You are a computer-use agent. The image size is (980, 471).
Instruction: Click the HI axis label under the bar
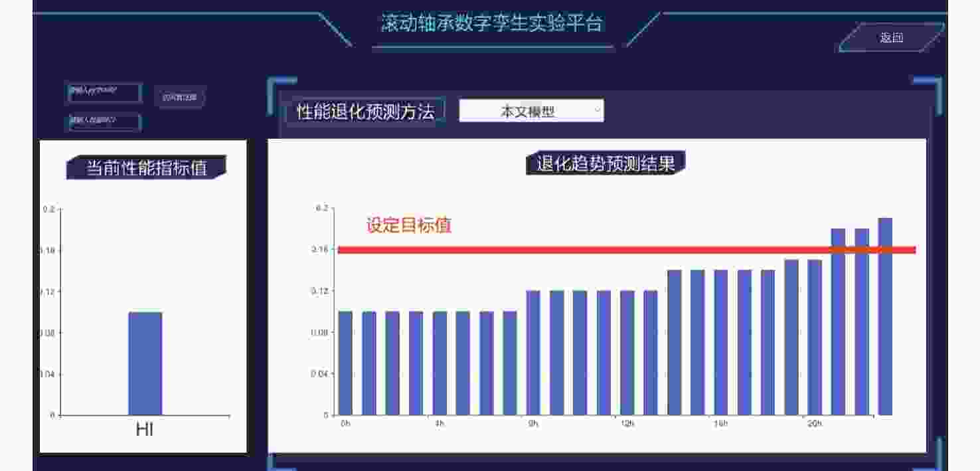[145, 430]
